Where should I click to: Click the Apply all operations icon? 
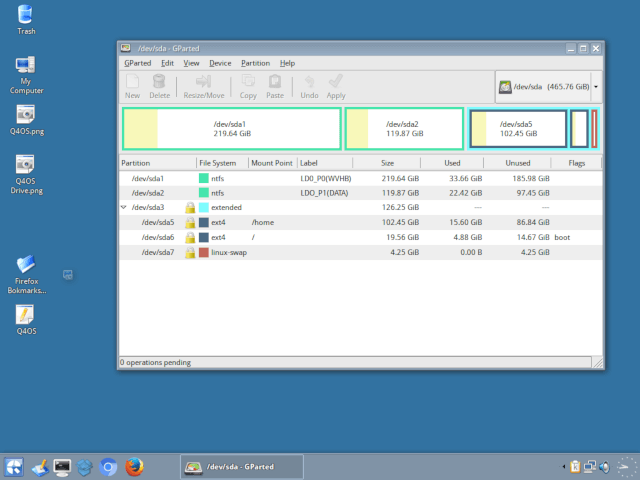pos(336,86)
